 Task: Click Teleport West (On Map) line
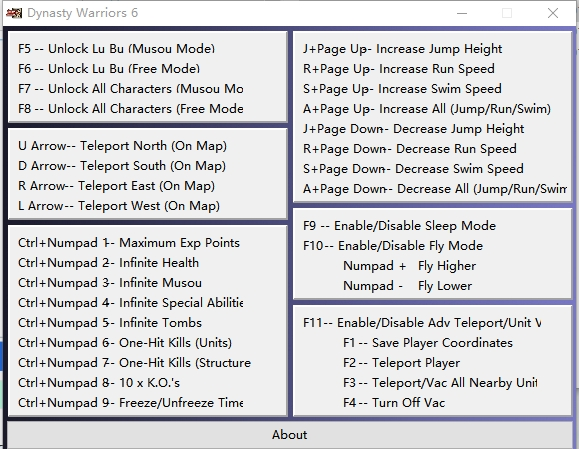[119, 206]
